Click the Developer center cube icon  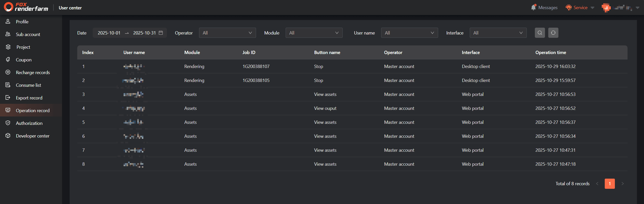pyautogui.click(x=8, y=136)
